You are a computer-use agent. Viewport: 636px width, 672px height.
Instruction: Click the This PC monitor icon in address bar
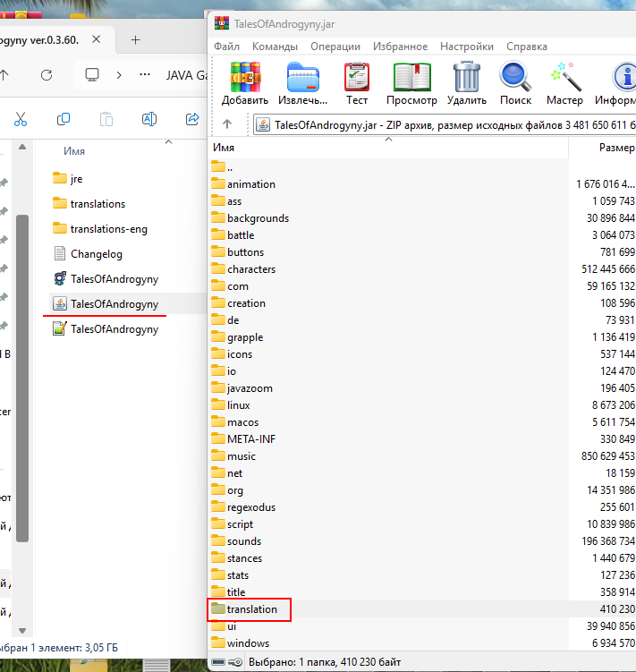(92, 75)
